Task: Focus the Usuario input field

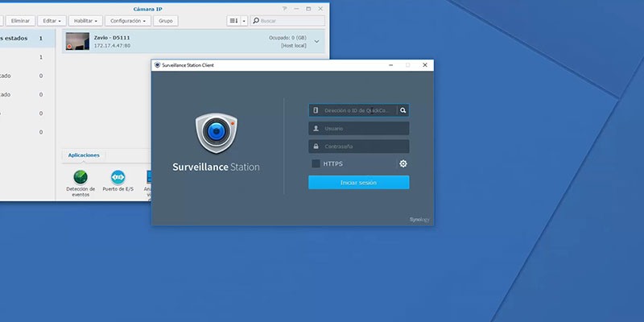Action: 358,129
